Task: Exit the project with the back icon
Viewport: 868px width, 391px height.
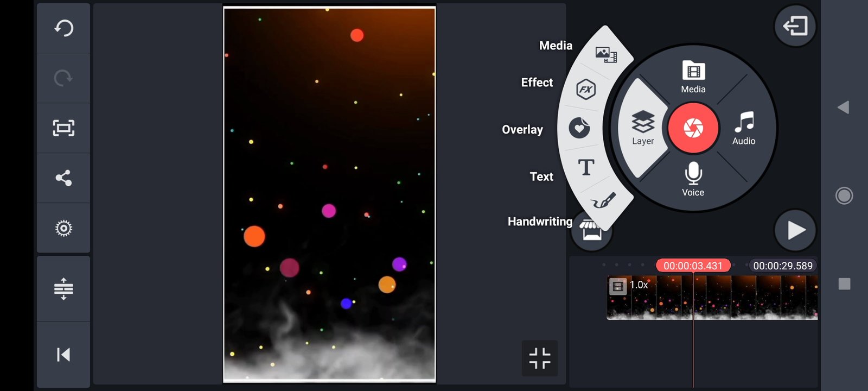Action: [795, 26]
